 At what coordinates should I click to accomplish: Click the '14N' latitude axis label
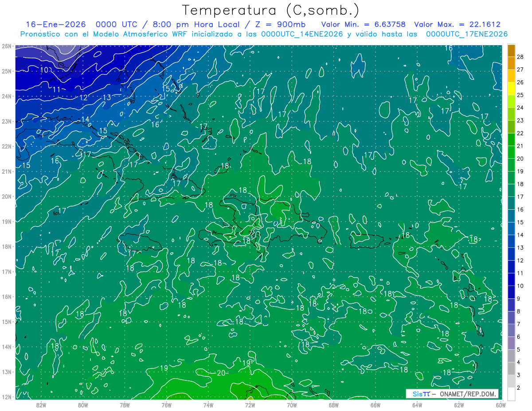(6, 347)
